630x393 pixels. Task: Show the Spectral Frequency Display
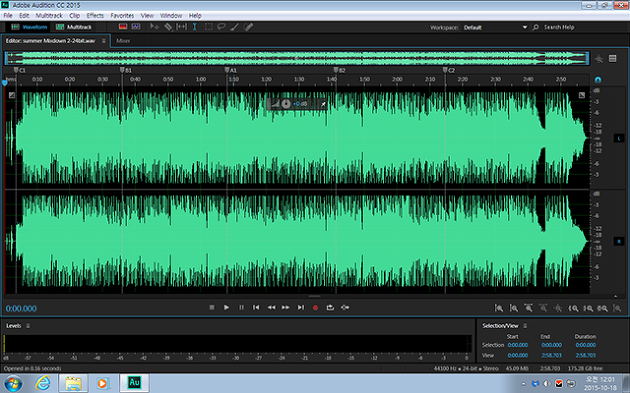[x=123, y=27]
